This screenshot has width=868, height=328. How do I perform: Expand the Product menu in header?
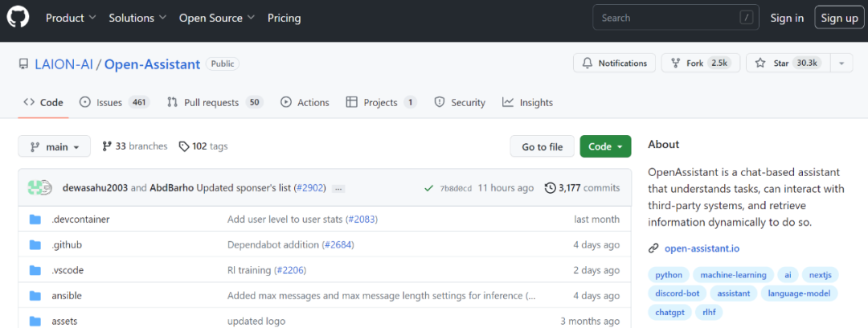click(x=71, y=18)
